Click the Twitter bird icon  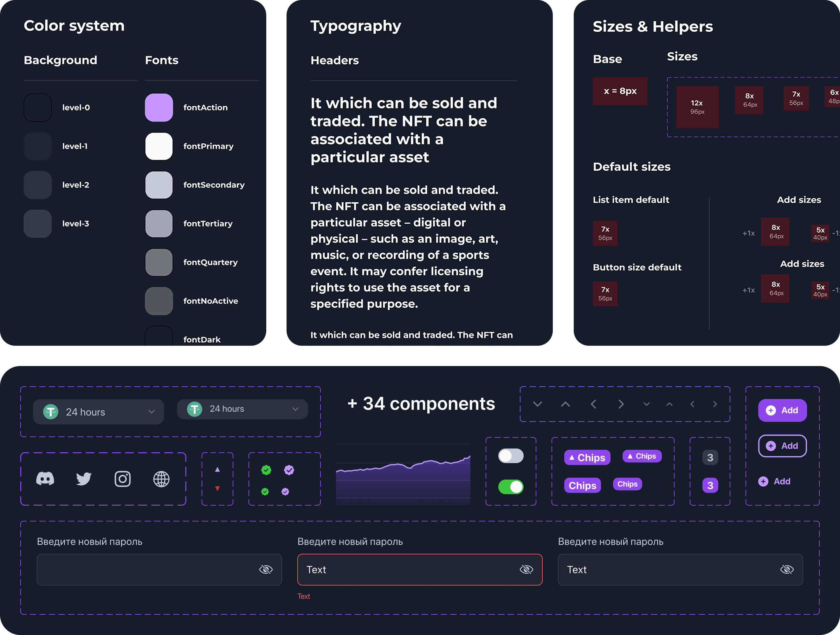tap(84, 479)
